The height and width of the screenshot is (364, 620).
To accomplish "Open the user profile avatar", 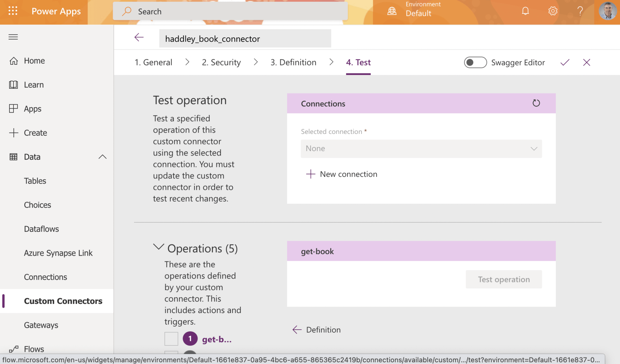I will coord(608,11).
